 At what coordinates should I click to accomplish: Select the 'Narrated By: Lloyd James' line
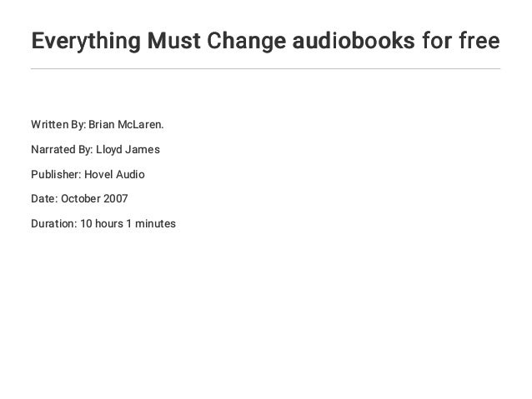pyautogui.click(x=95, y=149)
